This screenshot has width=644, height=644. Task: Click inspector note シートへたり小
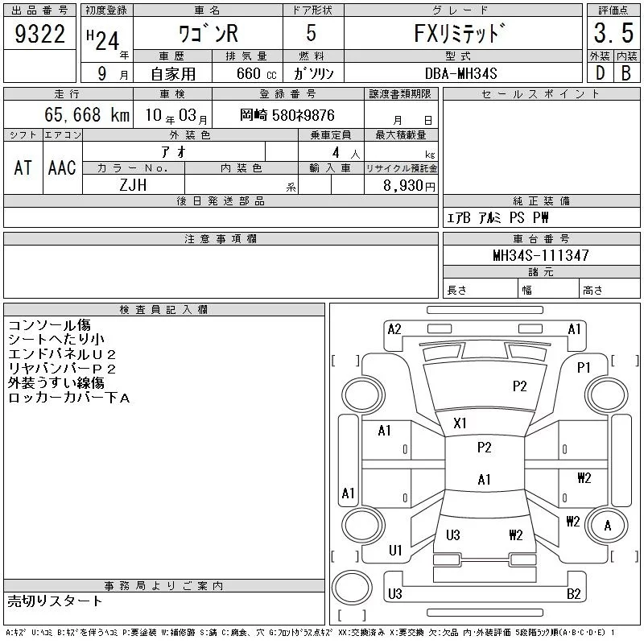[56, 340]
